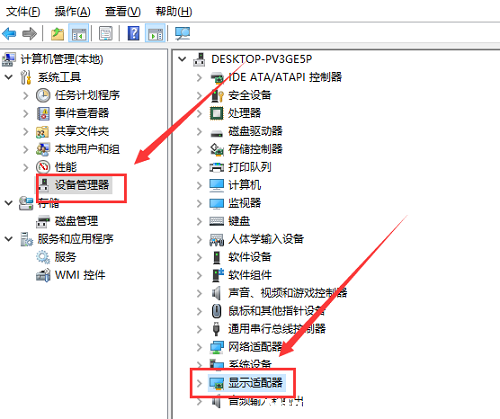Click the Forward arrow toolbar icon
Screen dimensions: 500x419
coord(29,33)
